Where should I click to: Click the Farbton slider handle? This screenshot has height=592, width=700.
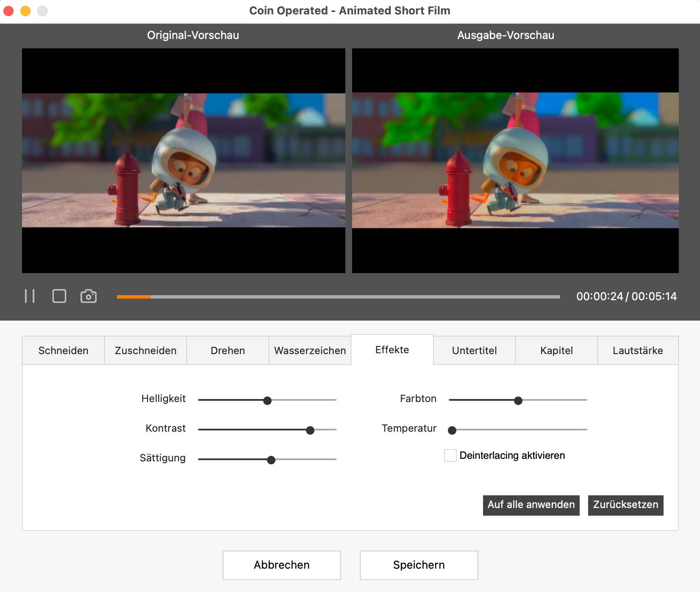click(x=518, y=400)
